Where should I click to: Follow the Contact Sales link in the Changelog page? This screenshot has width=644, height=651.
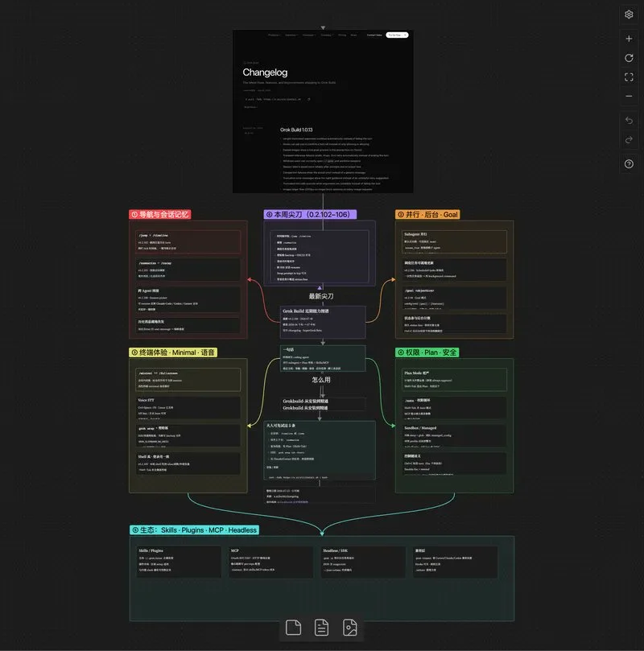click(374, 35)
